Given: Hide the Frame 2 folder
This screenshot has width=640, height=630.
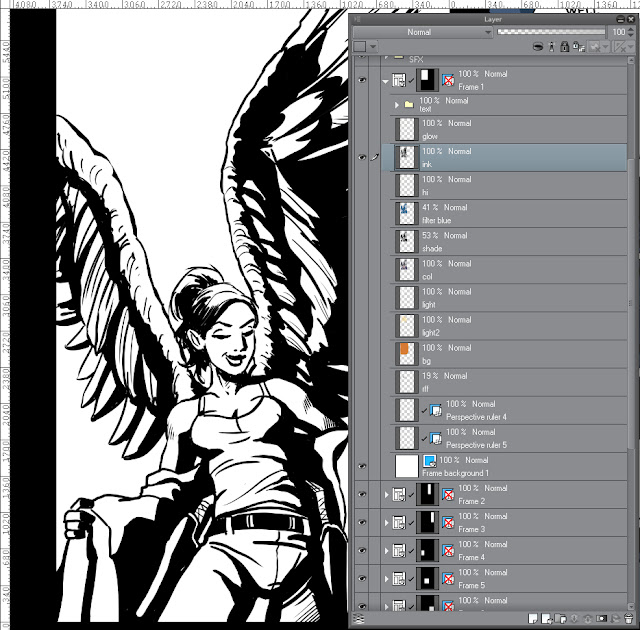Looking at the screenshot, I should (362, 495).
